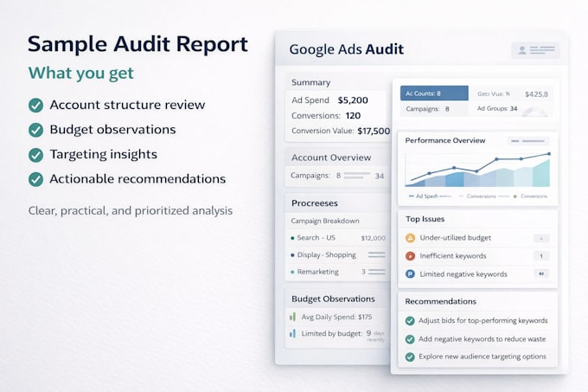Viewport: 588px width, 392px height.
Task: Click blue bar chart icon at Limited by budget
Action: [x=293, y=333]
